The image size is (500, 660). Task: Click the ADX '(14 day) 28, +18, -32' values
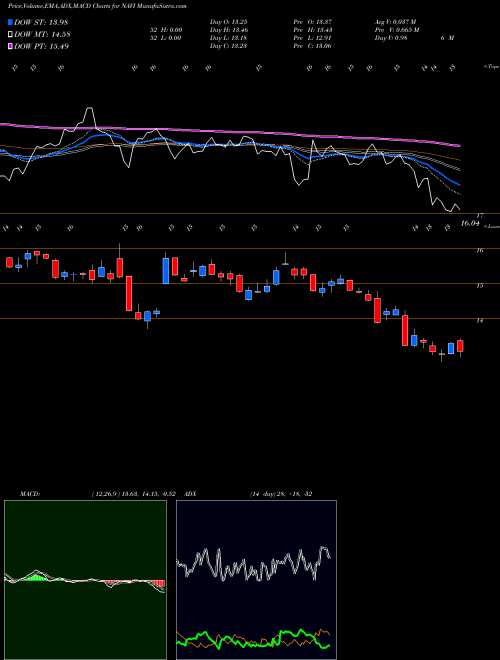(281, 494)
